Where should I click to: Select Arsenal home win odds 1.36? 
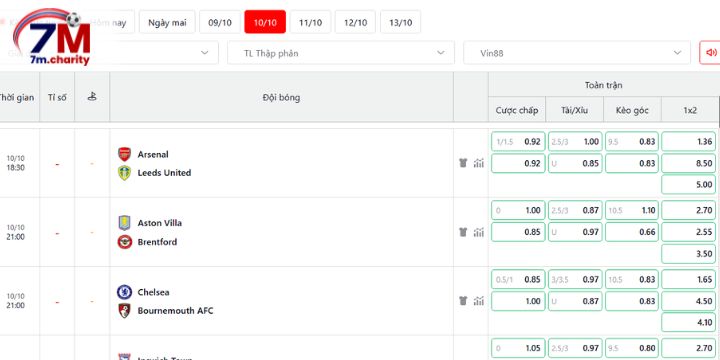(689, 141)
